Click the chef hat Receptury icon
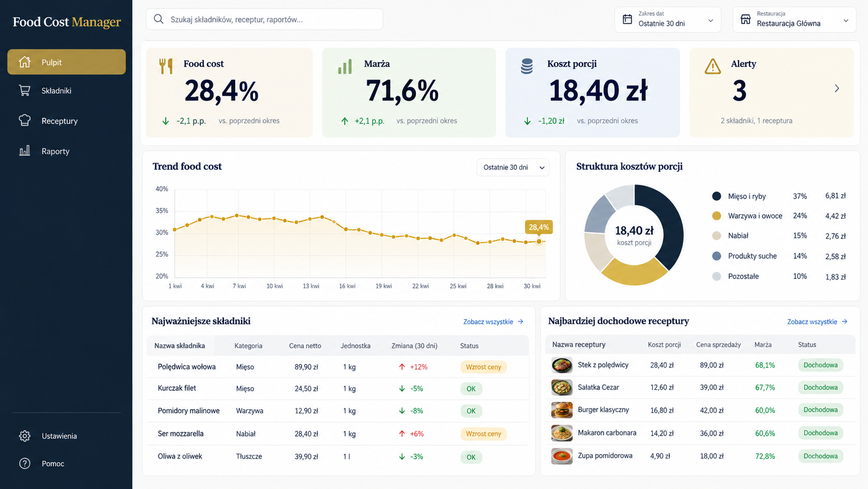Image resolution: width=868 pixels, height=489 pixels. click(x=24, y=121)
